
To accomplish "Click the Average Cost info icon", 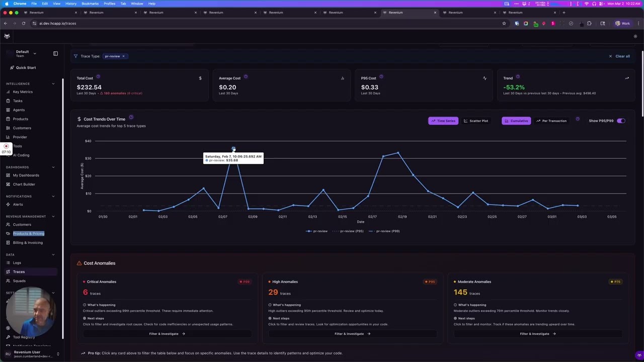I will (246, 77).
